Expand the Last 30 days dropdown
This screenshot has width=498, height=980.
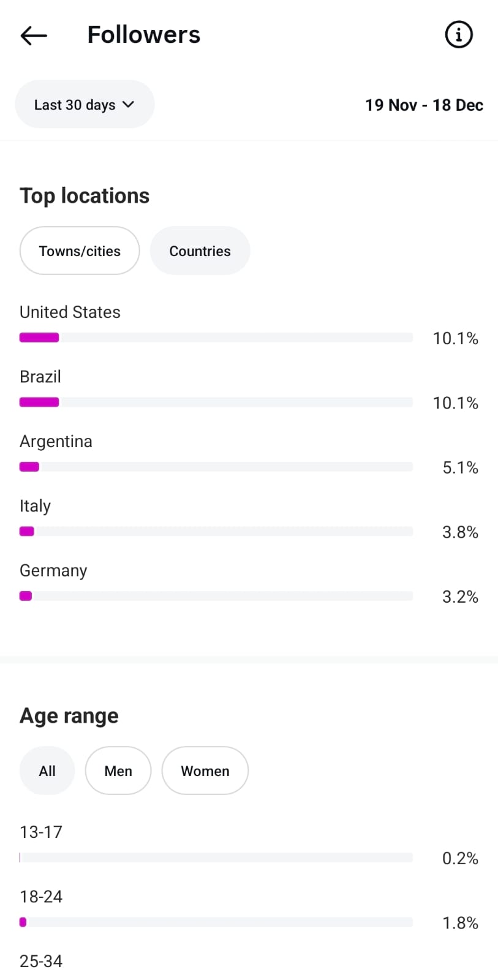click(x=85, y=105)
